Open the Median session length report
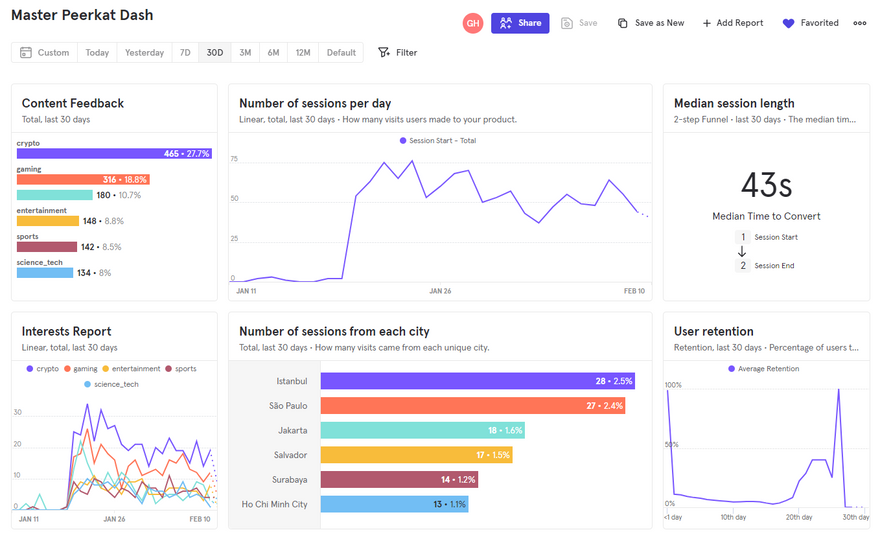 (734, 103)
